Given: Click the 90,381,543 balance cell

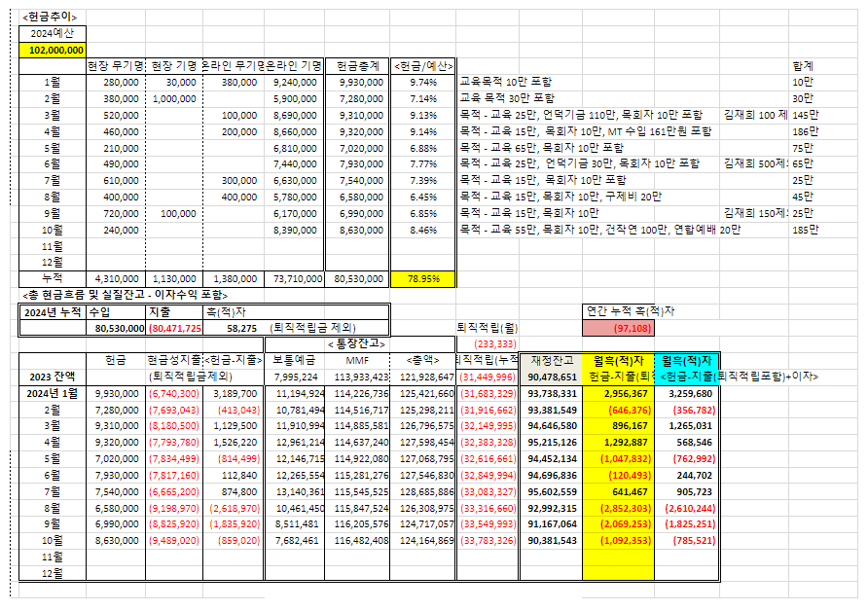Looking at the screenshot, I should tap(552, 541).
